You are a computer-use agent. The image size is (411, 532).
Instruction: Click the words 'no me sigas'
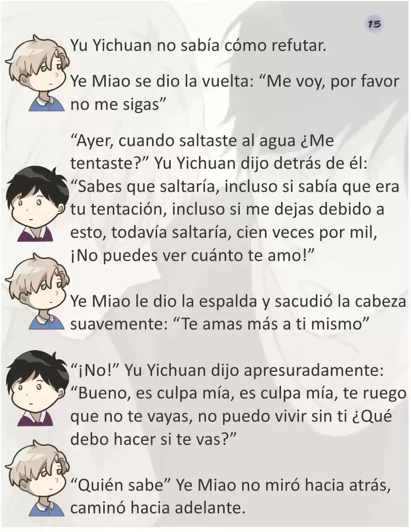pyautogui.click(x=115, y=104)
